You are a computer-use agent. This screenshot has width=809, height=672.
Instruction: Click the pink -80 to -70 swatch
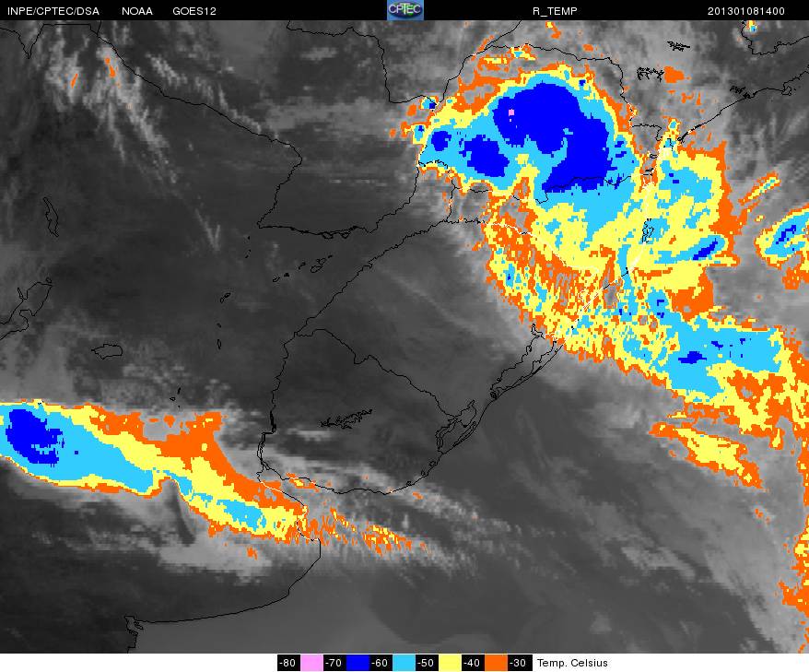(x=311, y=663)
